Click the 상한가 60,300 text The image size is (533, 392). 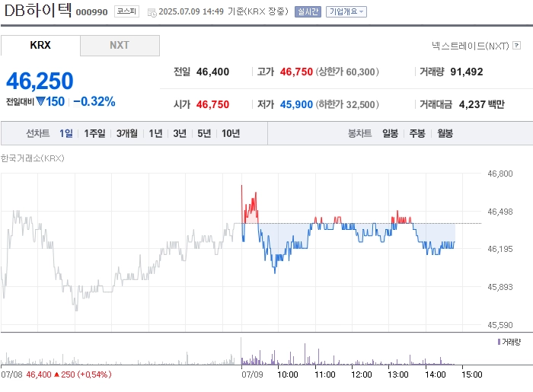pos(347,72)
